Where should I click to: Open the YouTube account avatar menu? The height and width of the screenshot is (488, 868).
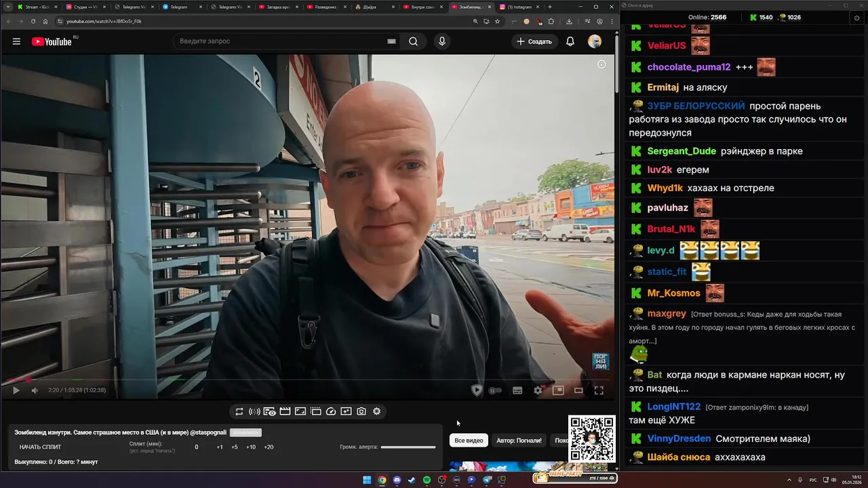[595, 41]
